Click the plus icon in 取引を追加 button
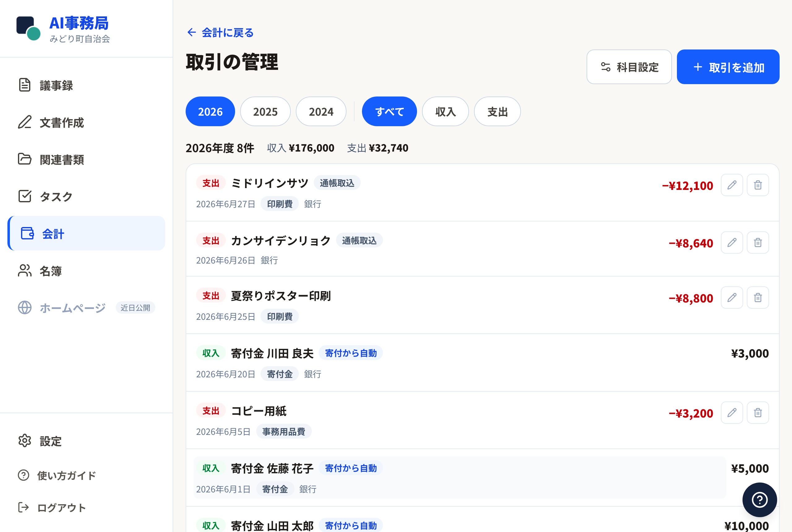This screenshot has width=792, height=532. (698, 67)
